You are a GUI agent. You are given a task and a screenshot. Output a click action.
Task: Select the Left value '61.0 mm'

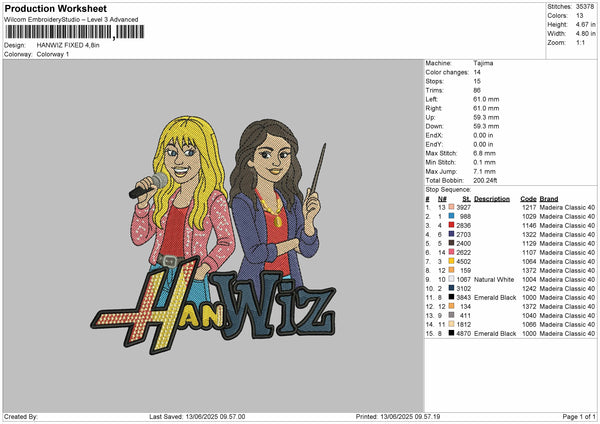[486, 99]
